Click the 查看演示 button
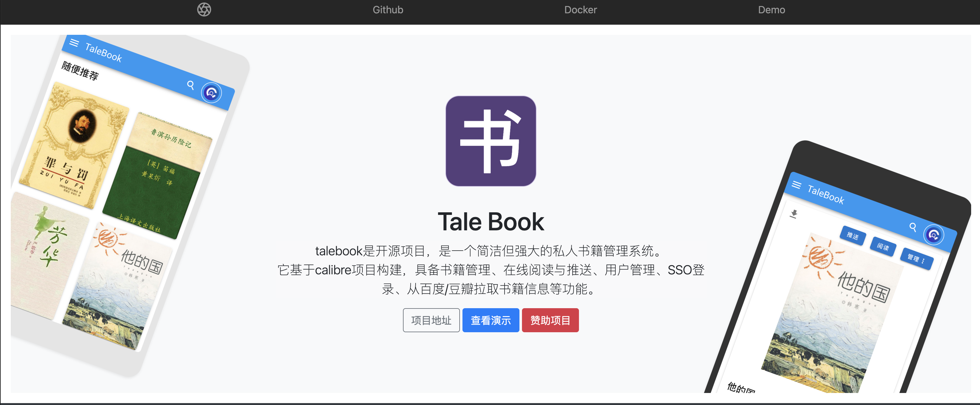This screenshot has height=405, width=980. (490, 320)
